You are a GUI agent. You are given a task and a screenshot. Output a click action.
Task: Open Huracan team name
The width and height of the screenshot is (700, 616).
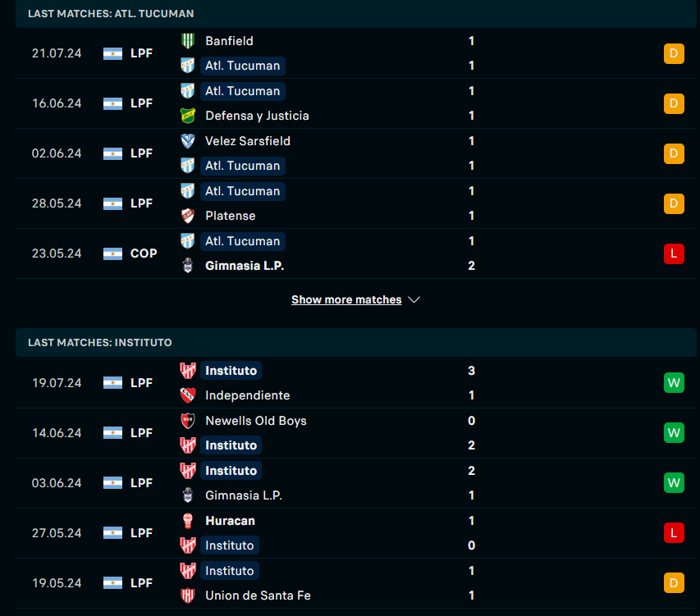230,521
